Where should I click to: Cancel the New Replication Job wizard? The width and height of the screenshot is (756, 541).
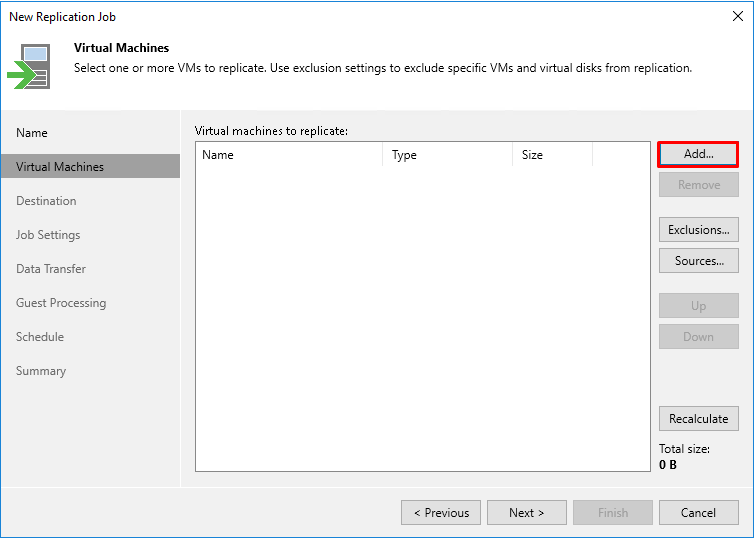699,513
